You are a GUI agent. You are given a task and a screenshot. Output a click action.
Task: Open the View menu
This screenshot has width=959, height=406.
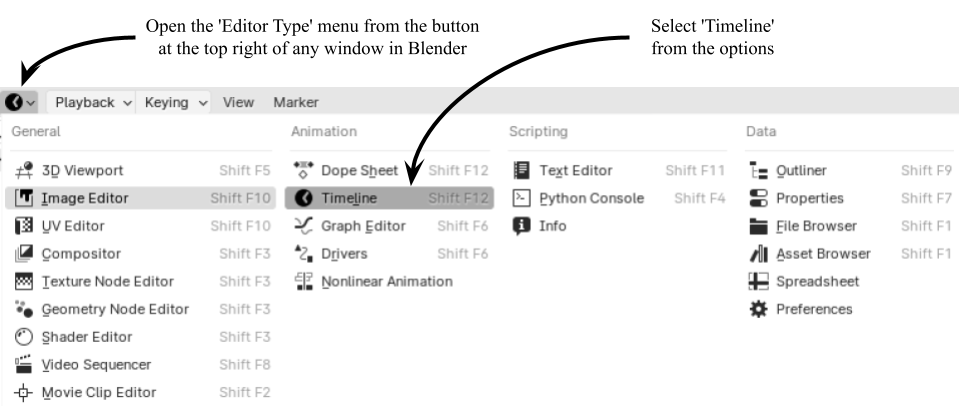[x=238, y=102]
